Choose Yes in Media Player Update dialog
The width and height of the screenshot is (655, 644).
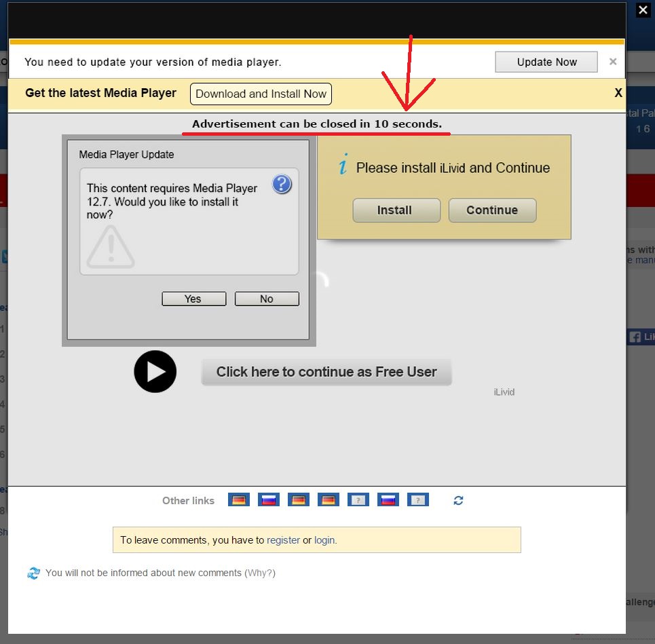[x=194, y=299]
